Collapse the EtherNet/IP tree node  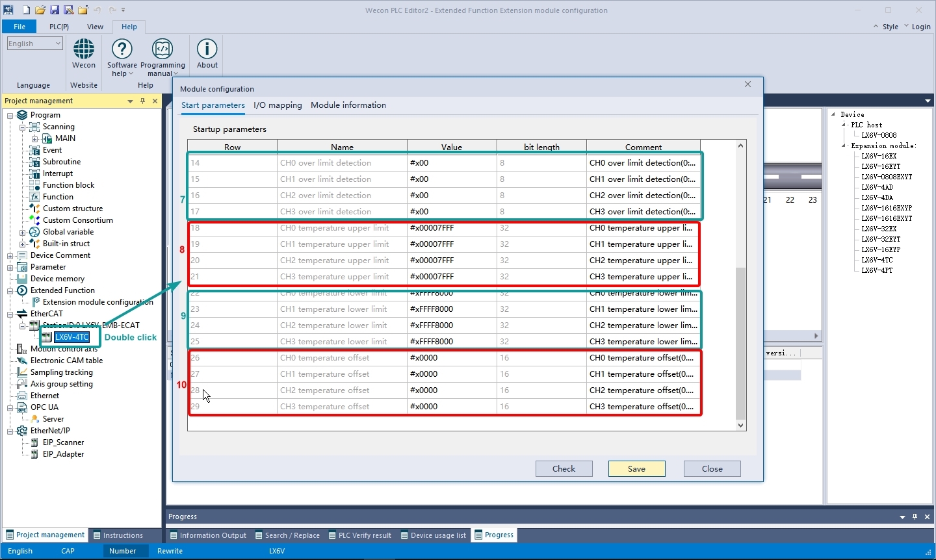[x=10, y=431]
